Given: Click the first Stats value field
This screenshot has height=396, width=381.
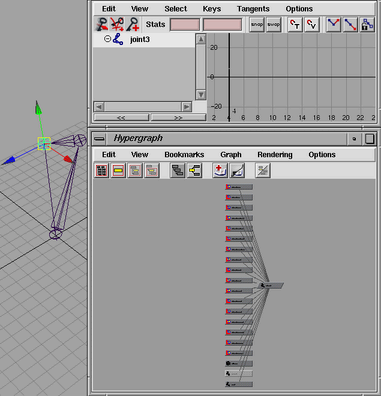Looking at the screenshot, I should (185, 25).
